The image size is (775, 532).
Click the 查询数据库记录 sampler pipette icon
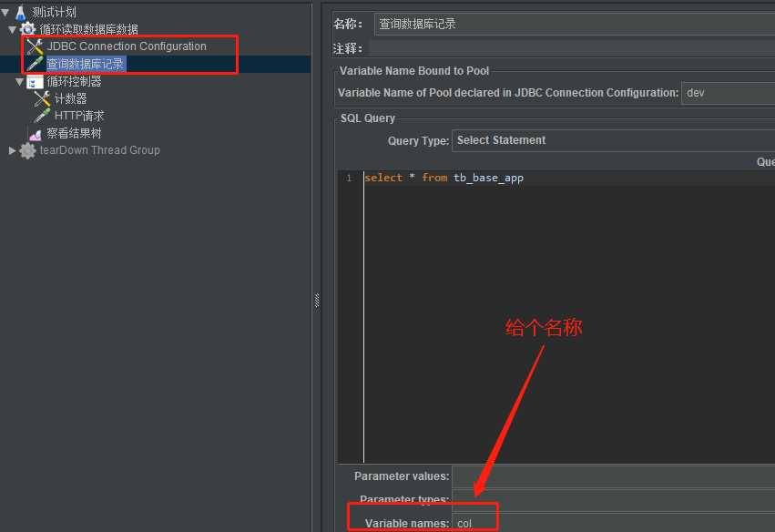coord(35,64)
